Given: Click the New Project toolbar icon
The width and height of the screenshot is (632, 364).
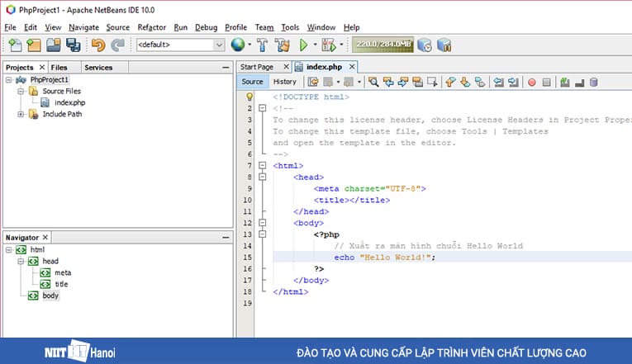Looking at the screenshot, I should click(x=34, y=45).
